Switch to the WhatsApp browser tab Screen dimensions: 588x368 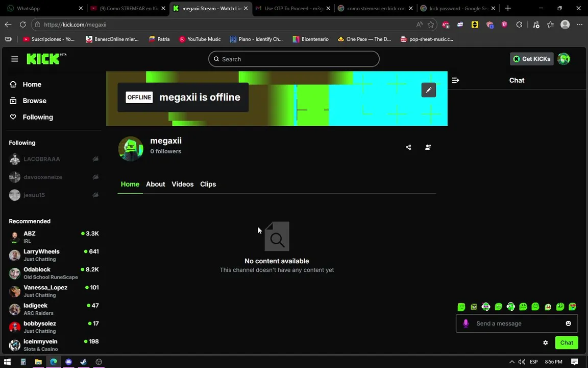pyautogui.click(x=45, y=8)
